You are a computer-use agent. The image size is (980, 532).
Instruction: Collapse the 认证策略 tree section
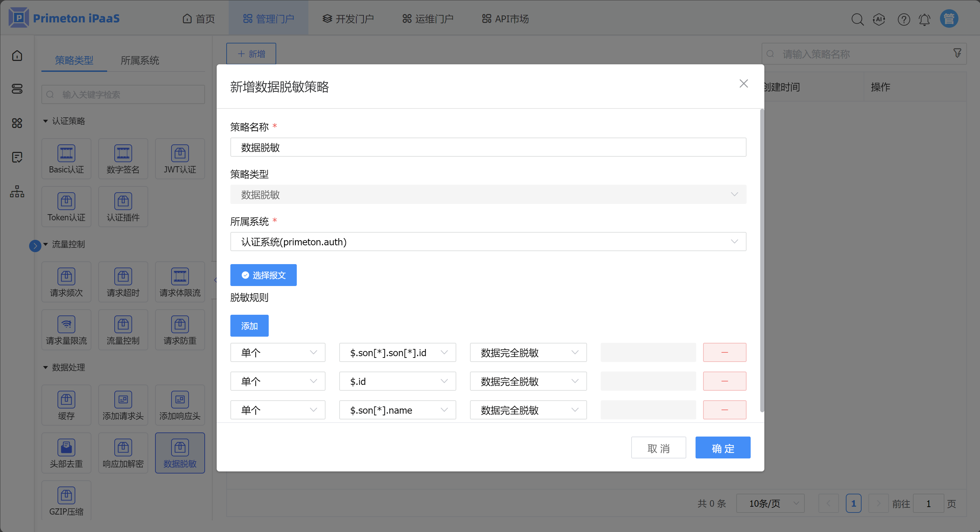[46, 121]
